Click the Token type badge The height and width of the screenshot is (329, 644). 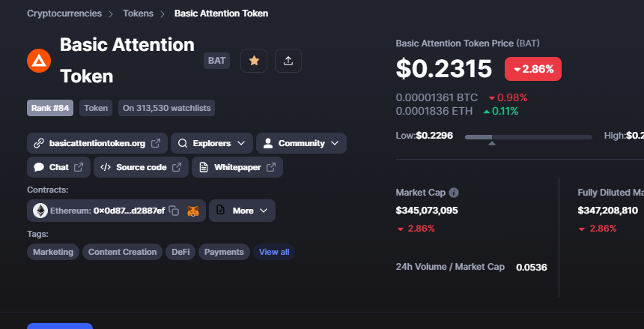(96, 108)
